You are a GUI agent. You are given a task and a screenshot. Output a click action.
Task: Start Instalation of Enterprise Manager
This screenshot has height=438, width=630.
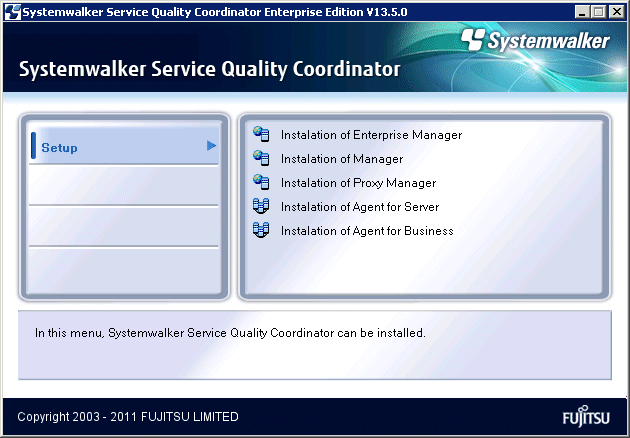[371, 135]
